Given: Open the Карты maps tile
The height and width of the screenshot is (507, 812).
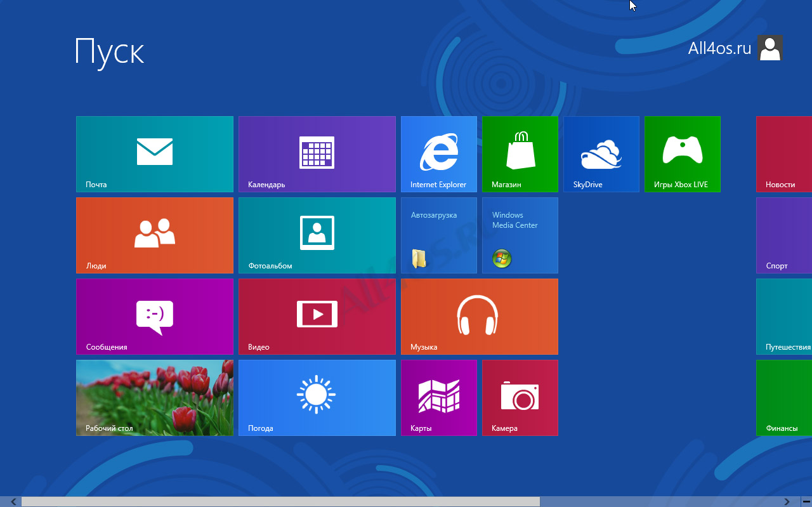Looking at the screenshot, I should [x=439, y=398].
